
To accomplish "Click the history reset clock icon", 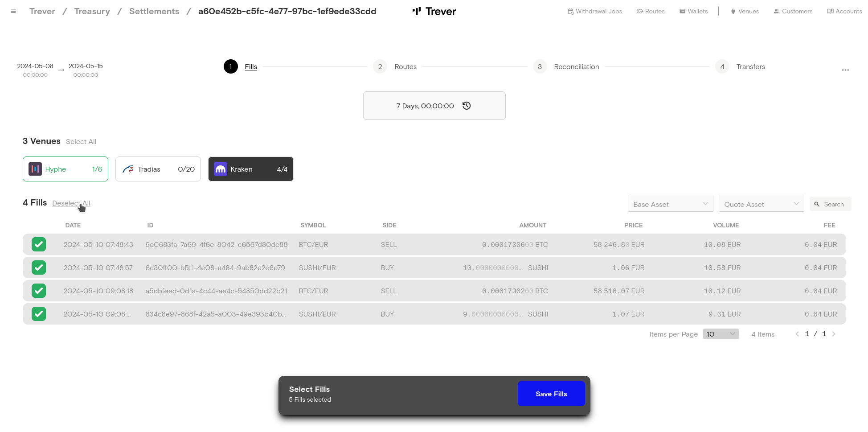I will (x=467, y=106).
